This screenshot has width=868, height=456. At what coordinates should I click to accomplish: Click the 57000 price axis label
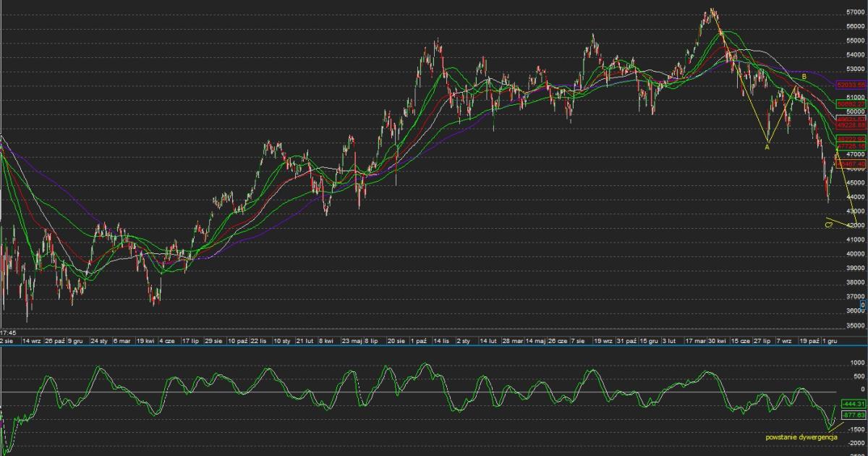click(856, 12)
